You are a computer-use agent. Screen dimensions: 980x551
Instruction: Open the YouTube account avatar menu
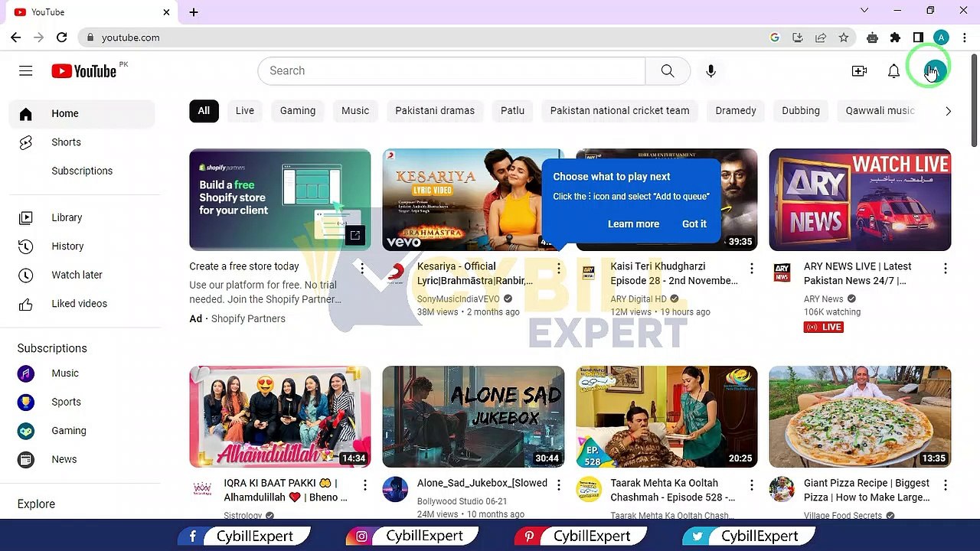[x=935, y=71]
